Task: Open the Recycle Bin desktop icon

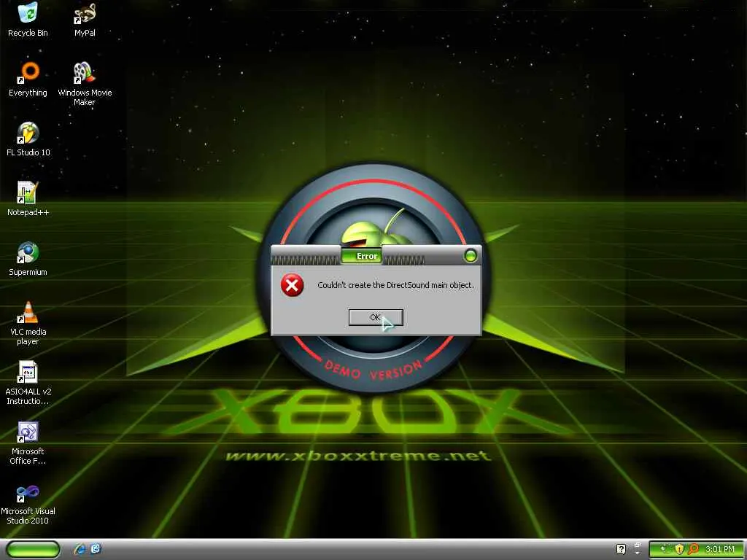Action: coord(28,20)
